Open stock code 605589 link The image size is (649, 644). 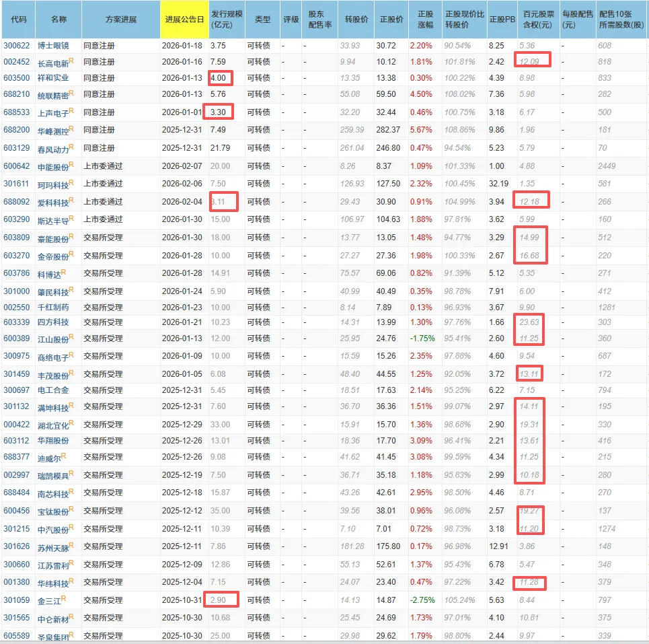coord(17,636)
